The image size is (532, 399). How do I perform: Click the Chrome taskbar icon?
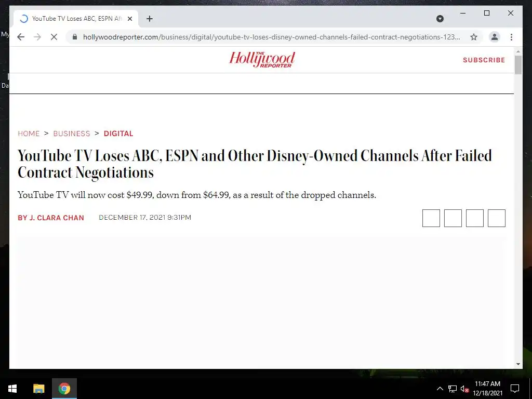(x=64, y=389)
